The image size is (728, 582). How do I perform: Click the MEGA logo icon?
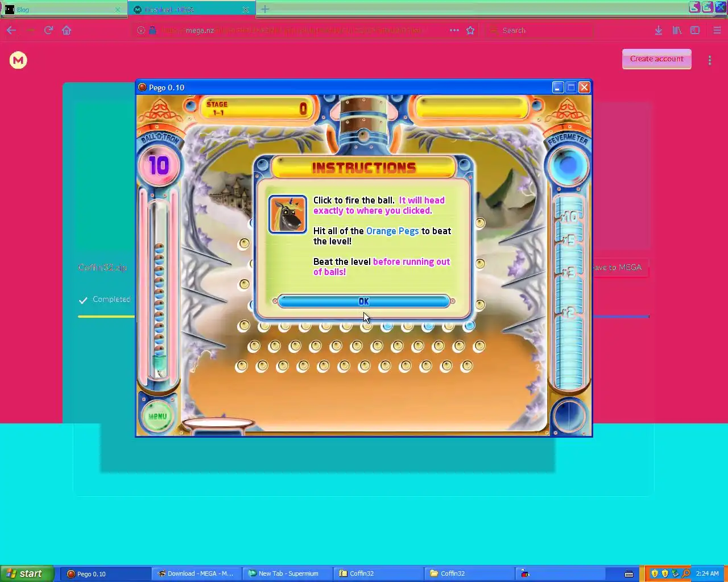(x=18, y=60)
